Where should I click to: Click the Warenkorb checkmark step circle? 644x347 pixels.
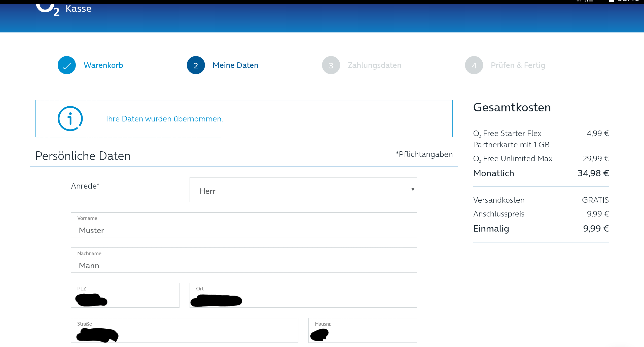67,65
